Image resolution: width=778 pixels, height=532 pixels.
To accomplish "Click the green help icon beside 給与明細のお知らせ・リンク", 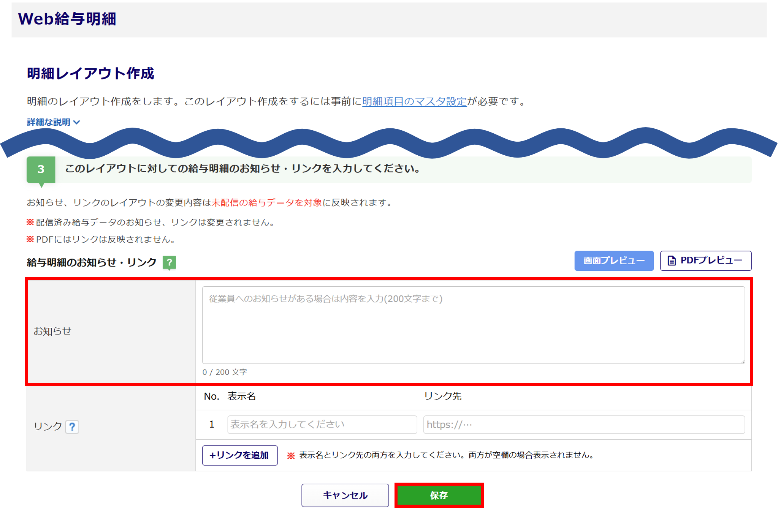I will click(x=169, y=262).
